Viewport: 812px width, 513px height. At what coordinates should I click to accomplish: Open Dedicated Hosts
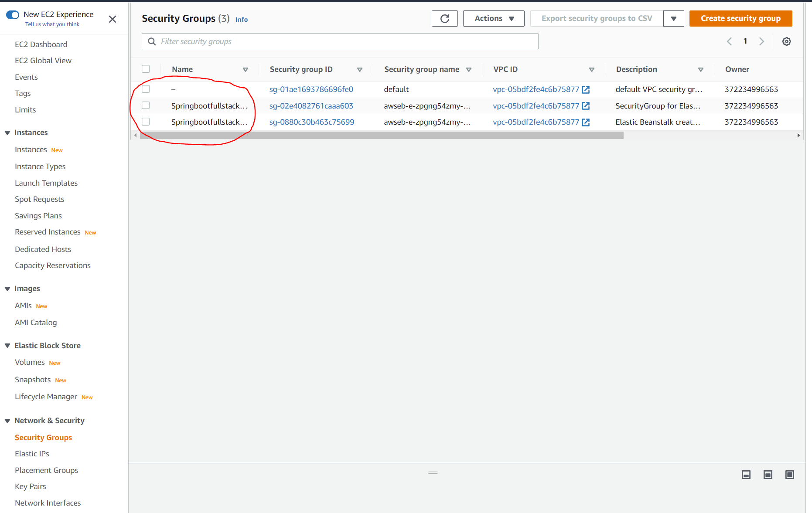(x=43, y=249)
